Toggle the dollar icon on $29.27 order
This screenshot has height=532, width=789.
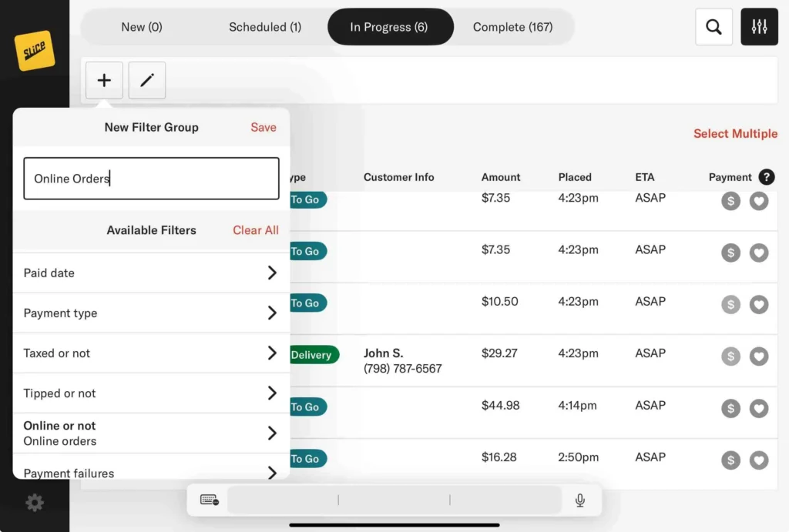point(730,356)
